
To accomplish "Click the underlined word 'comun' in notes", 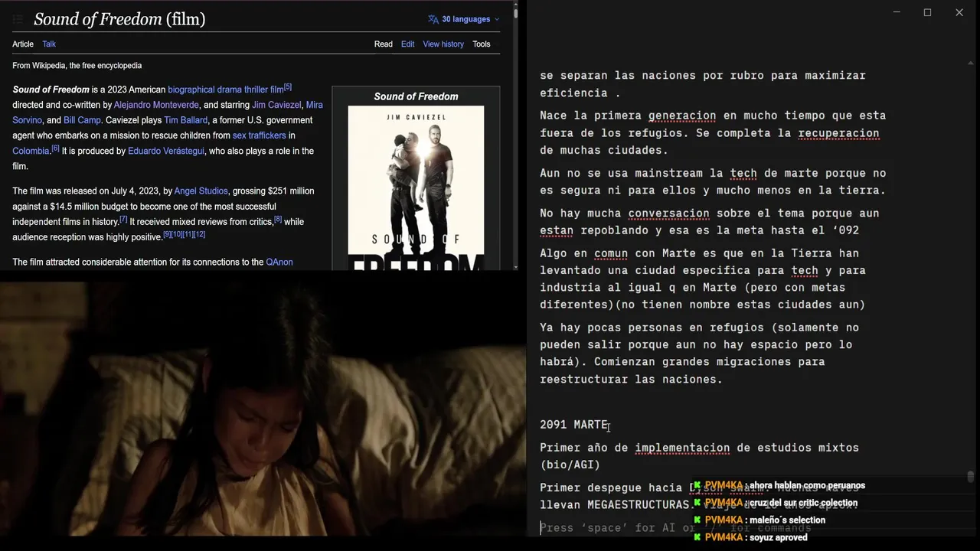I will pyautogui.click(x=611, y=253).
